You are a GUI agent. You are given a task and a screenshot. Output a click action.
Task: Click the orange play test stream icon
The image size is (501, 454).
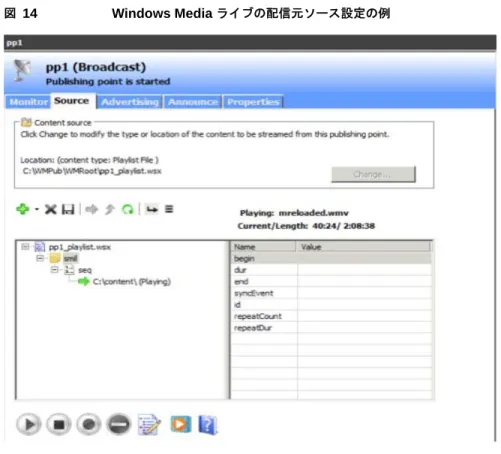pos(181,424)
